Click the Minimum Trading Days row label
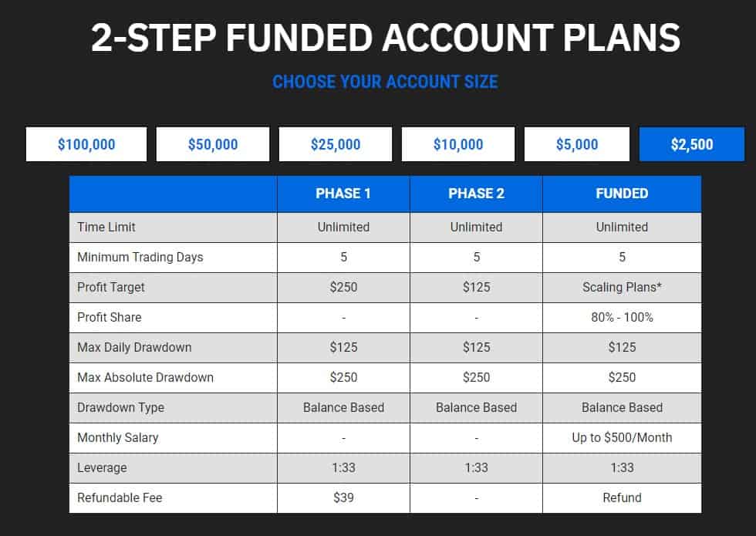756x536 pixels. pos(140,257)
